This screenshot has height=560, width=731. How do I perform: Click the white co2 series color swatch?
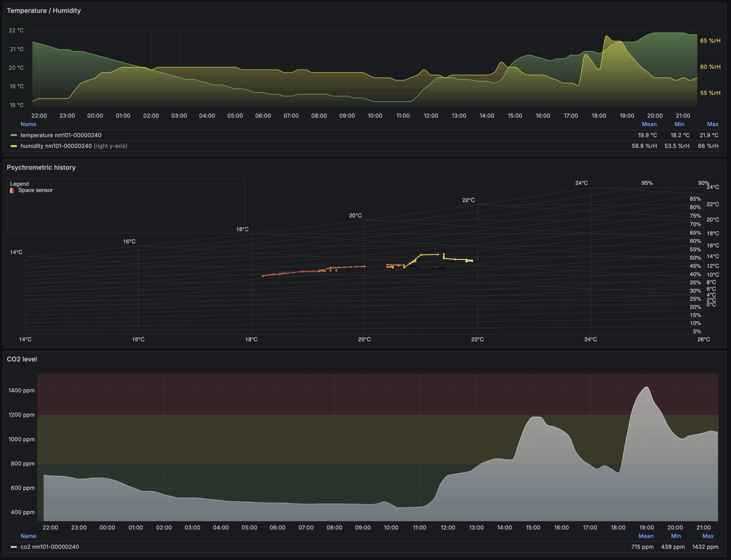(x=14, y=547)
